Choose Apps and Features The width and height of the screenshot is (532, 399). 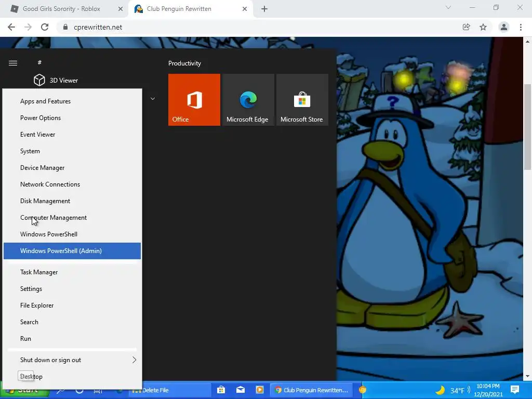click(x=72, y=101)
